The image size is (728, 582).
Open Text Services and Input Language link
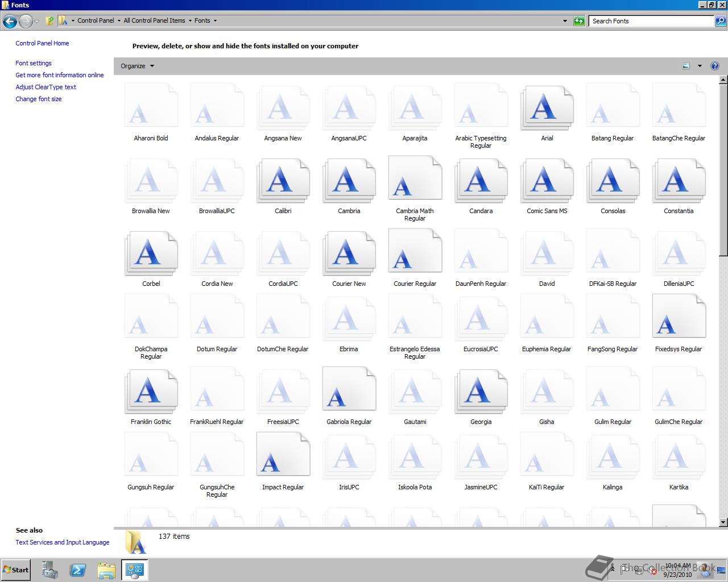[x=63, y=542]
